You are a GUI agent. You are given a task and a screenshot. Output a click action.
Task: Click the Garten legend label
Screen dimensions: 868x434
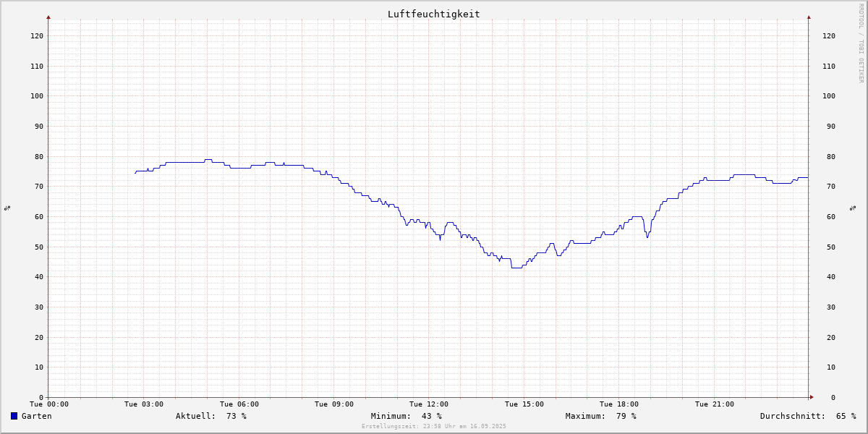click(36, 416)
